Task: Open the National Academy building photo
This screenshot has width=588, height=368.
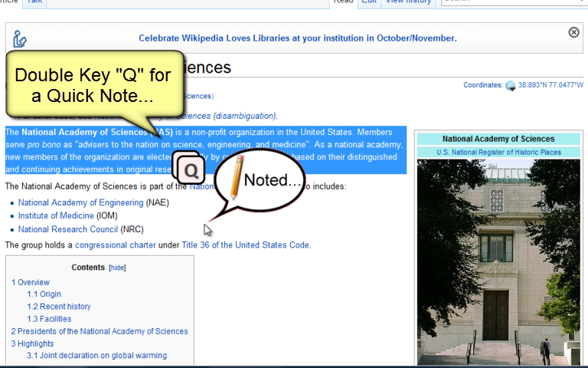Action: [x=498, y=261]
